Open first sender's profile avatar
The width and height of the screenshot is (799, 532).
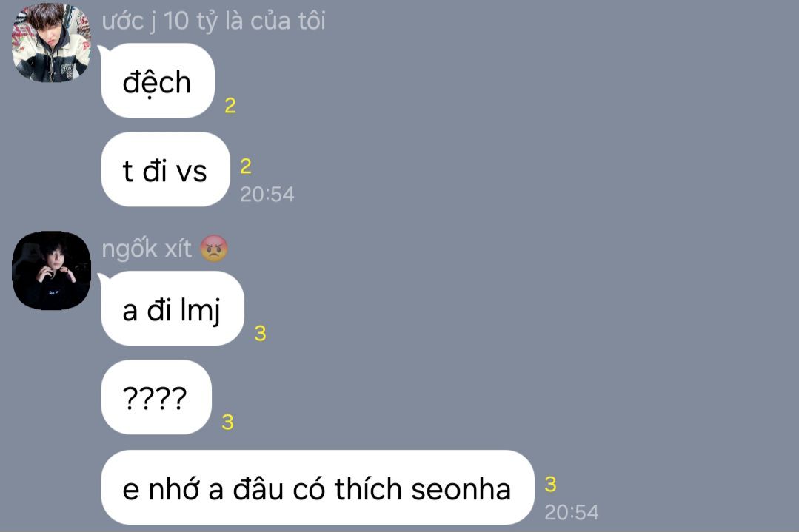(x=52, y=42)
